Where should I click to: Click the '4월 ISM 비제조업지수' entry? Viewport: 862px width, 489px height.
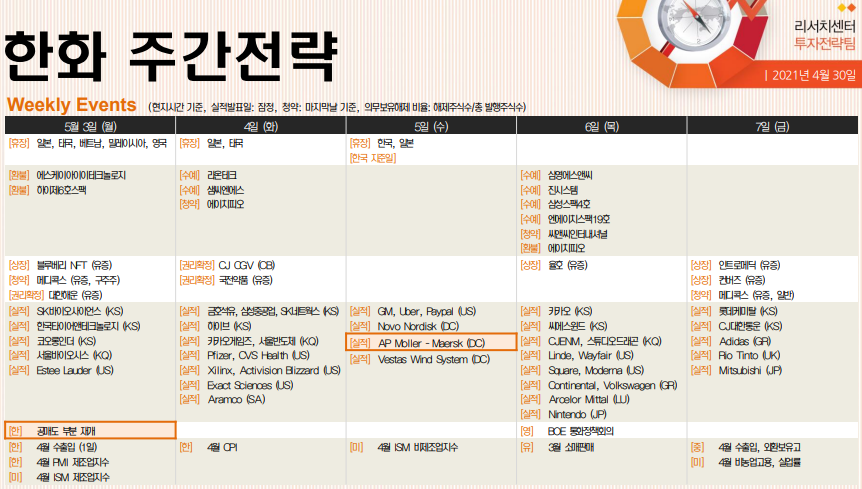pyautogui.click(x=417, y=447)
